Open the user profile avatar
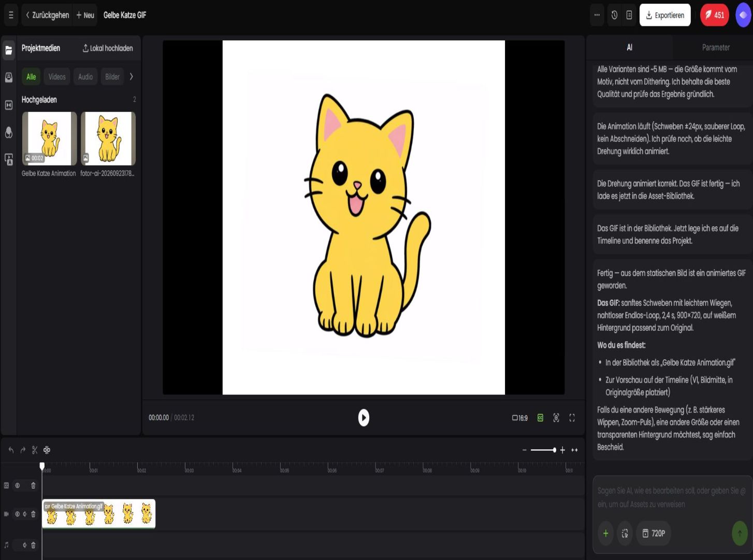This screenshot has width=753, height=560. click(x=743, y=15)
